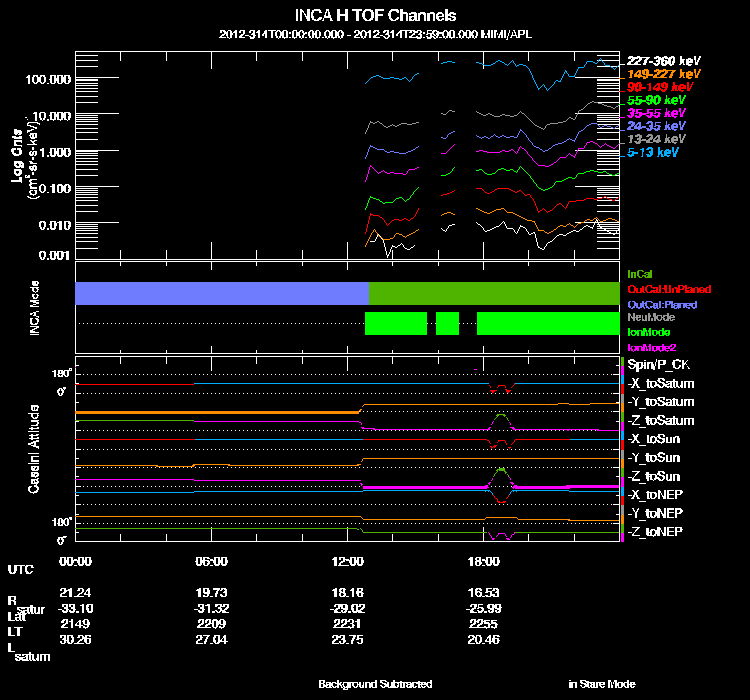Click the 13-24 keV legend label
This screenshot has height=700, width=750.
(x=656, y=139)
